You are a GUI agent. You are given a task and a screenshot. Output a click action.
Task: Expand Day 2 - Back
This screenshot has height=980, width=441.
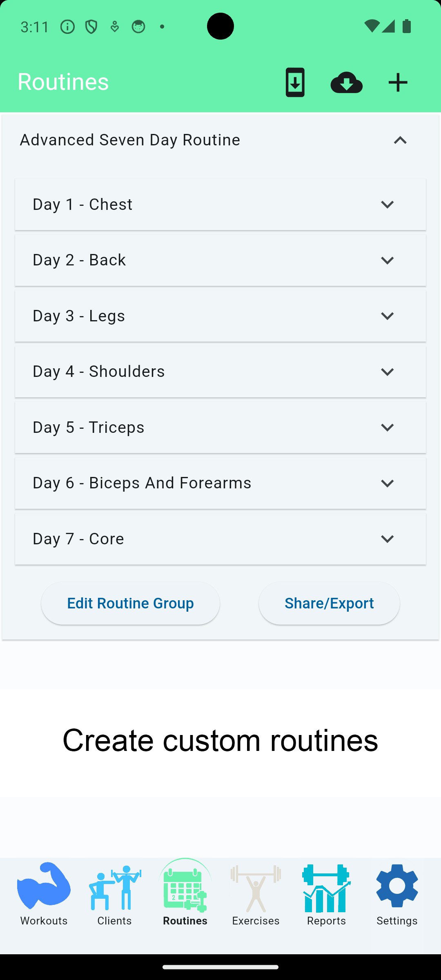click(x=220, y=260)
